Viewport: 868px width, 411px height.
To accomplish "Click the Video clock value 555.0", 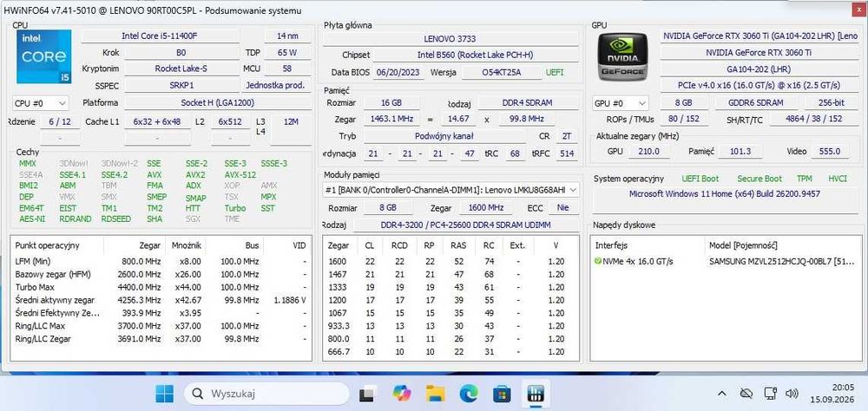I will click(830, 152).
